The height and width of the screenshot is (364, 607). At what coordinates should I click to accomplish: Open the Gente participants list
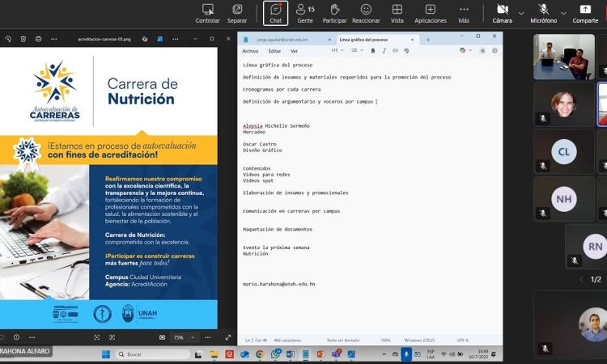coord(305,14)
